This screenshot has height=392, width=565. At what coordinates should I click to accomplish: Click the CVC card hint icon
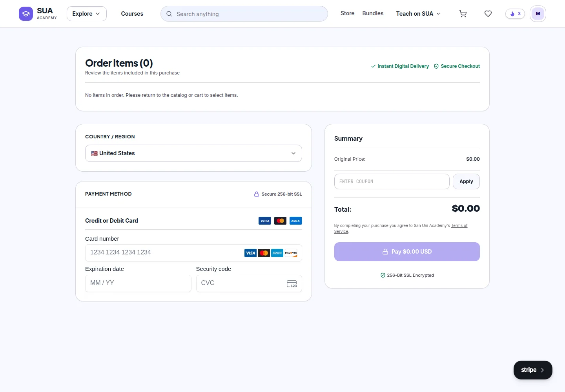point(292,284)
